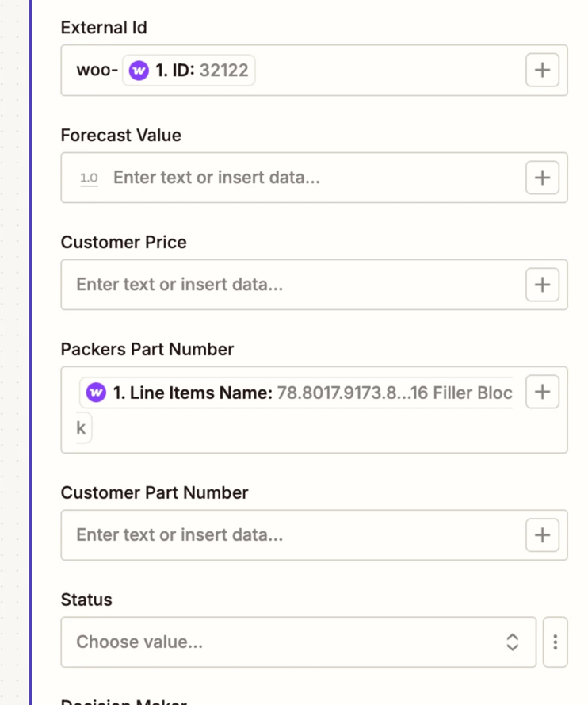Viewport: 588px width, 705px height.
Task: Open the Status 'Choose value...' dropdown
Action: pos(285,642)
